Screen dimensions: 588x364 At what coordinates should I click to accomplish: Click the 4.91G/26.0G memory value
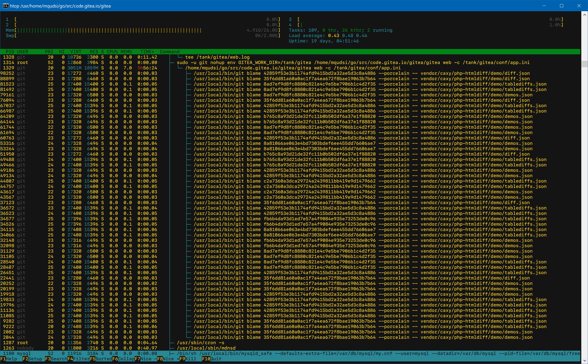tap(262, 30)
